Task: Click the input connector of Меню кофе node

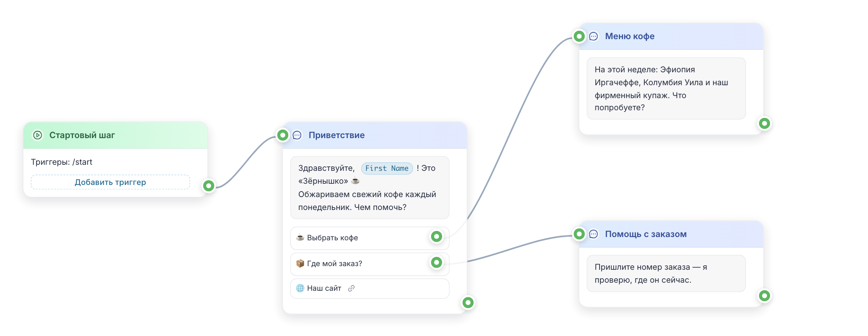Action: (x=579, y=36)
